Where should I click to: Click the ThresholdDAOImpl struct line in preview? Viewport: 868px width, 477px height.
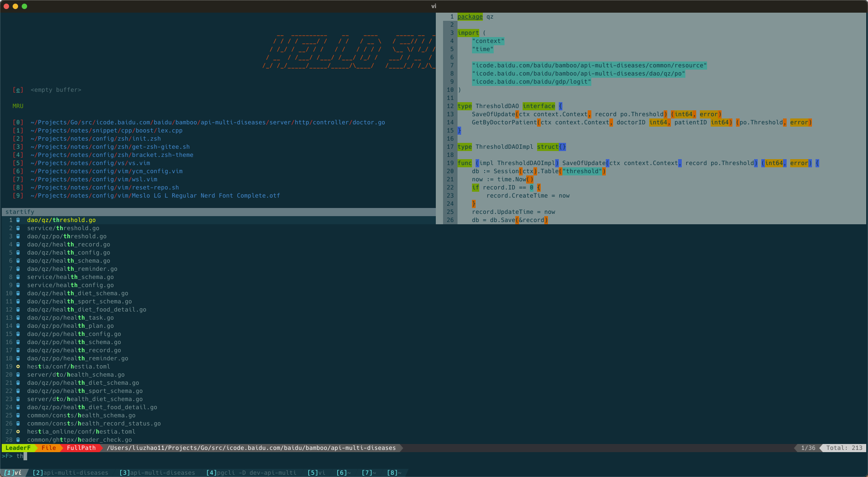pos(512,147)
